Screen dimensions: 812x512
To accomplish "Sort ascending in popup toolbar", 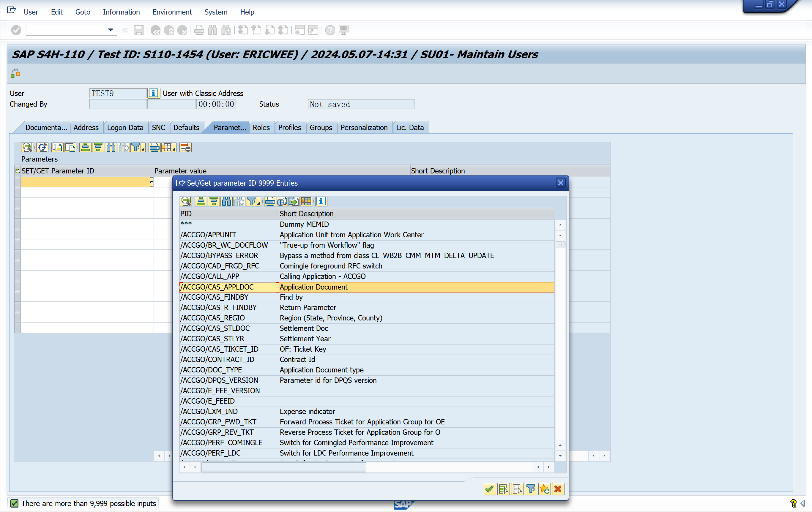I will point(201,201).
